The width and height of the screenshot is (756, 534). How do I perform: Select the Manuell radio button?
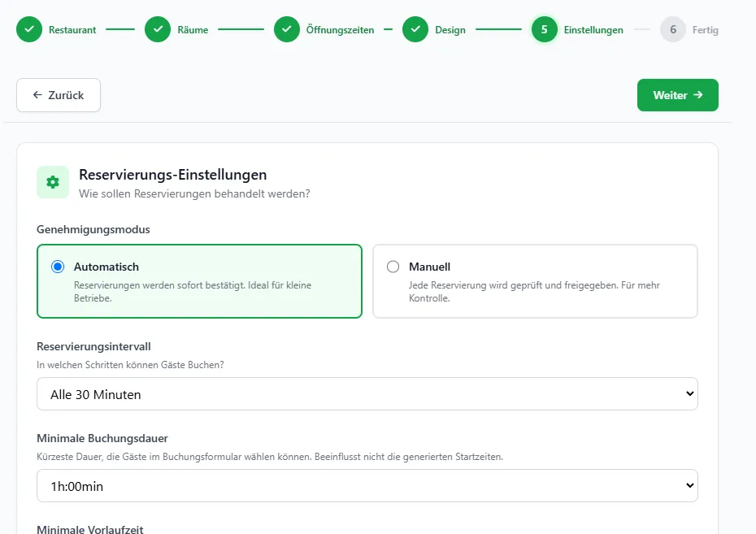[393, 267]
